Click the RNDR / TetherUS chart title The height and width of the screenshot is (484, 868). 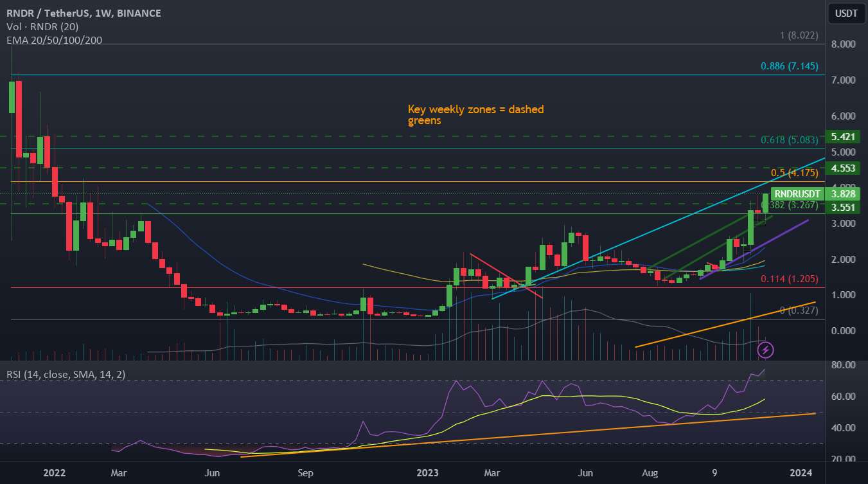point(84,13)
